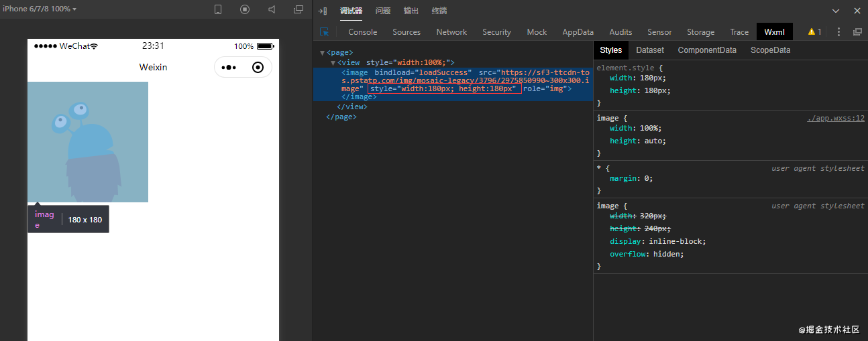Select the Wxml tab
Viewport: 868px width, 341px height.
(x=774, y=31)
